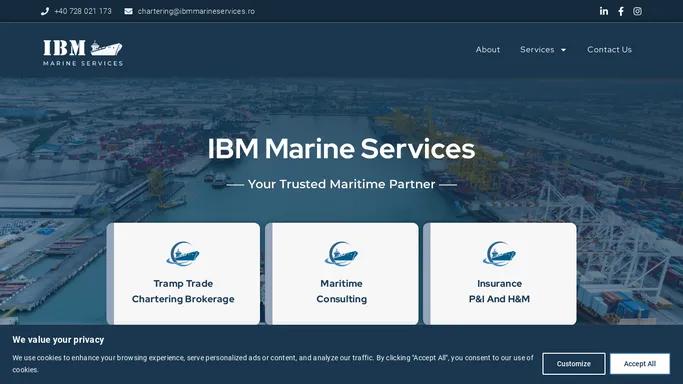Click the cookie notice description text
Screen dimensions: 683x384
pyautogui.click(x=273, y=364)
